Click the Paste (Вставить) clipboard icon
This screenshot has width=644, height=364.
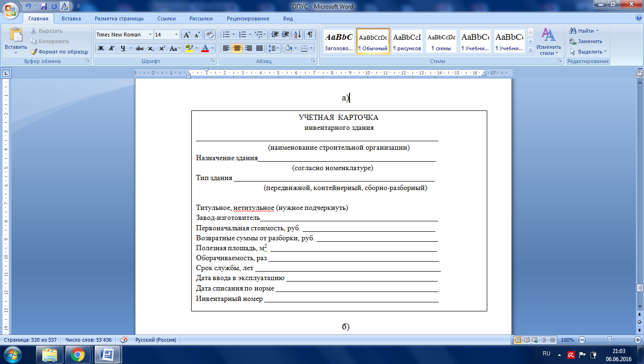[16, 36]
